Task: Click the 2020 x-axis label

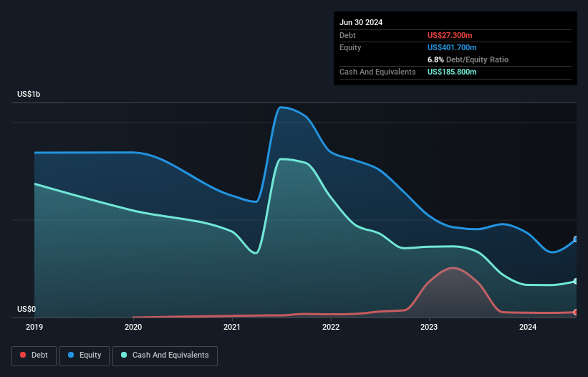Action: tap(133, 327)
